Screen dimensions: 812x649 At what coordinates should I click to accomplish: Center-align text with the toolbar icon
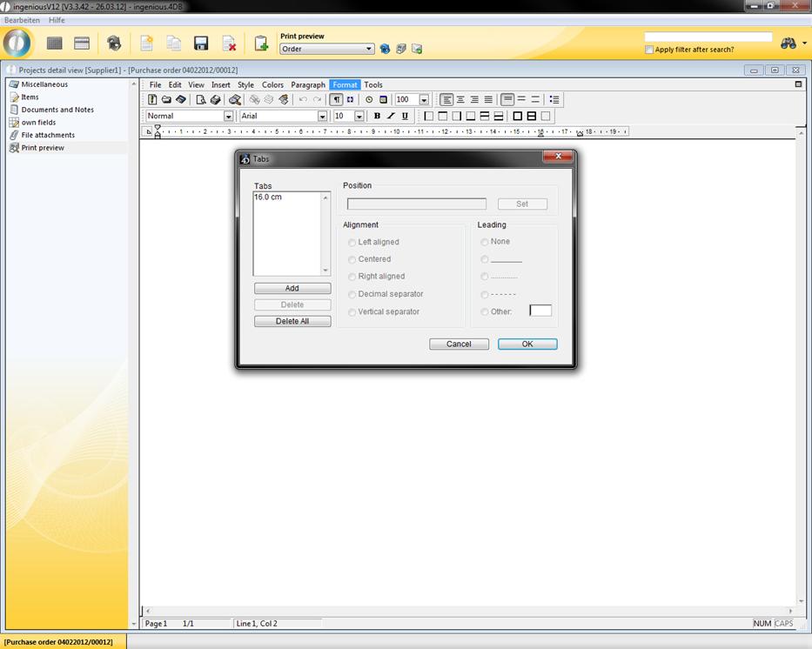tap(460, 100)
